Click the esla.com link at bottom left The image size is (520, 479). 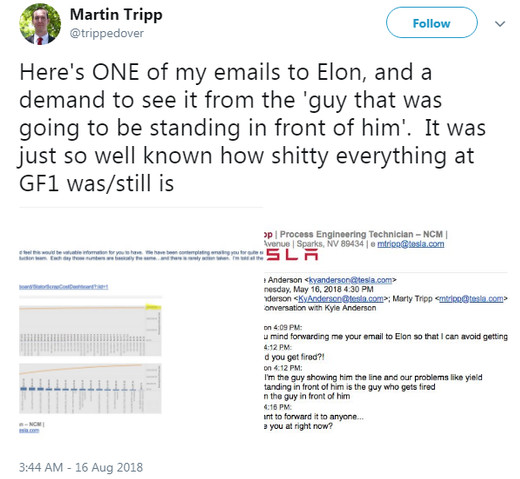[x=29, y=430]
